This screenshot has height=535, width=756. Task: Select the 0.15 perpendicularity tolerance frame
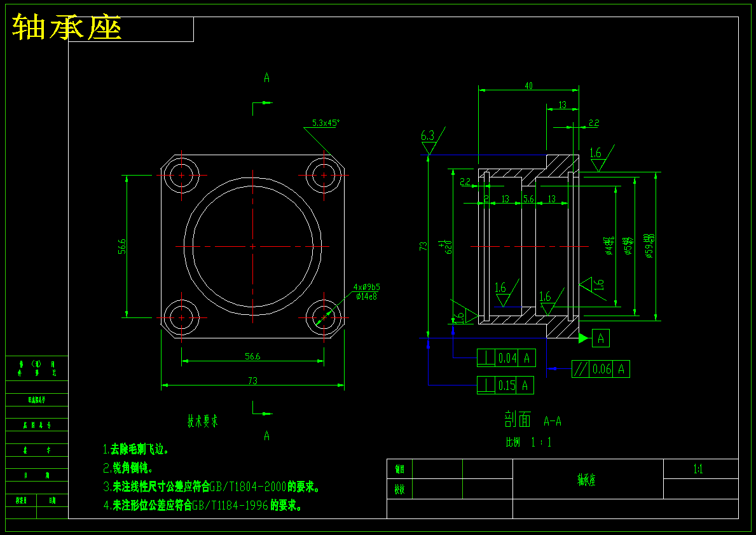coord(505,385)
